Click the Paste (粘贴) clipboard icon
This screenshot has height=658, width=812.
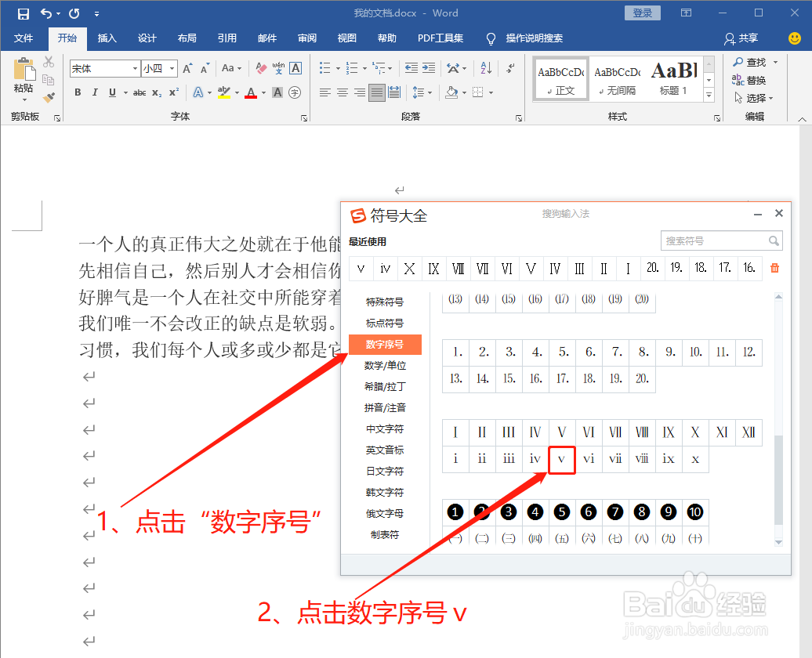point(24,70)
